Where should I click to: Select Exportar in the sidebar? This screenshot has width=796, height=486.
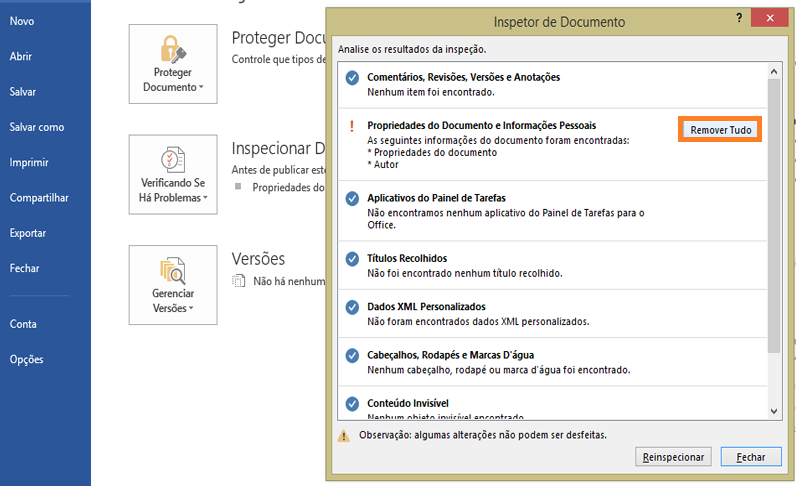27,233
